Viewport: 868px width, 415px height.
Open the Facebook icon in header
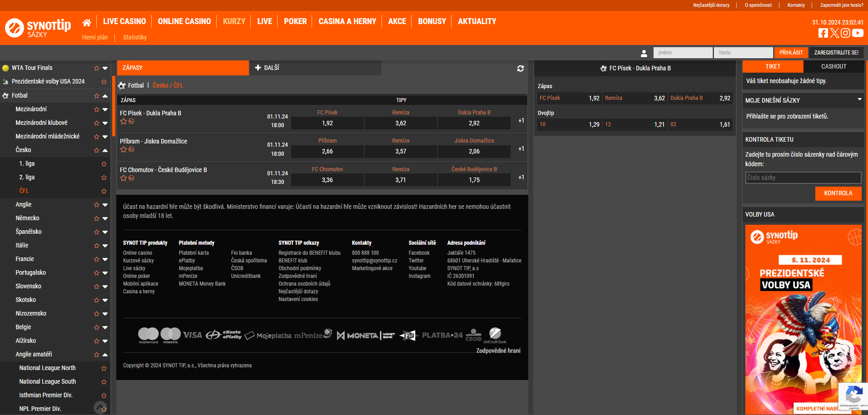click(x=823, y=33)
